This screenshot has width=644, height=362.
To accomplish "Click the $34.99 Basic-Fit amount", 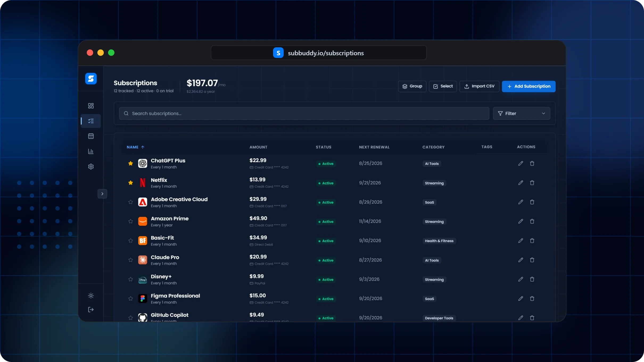I will tap(258, 238).
